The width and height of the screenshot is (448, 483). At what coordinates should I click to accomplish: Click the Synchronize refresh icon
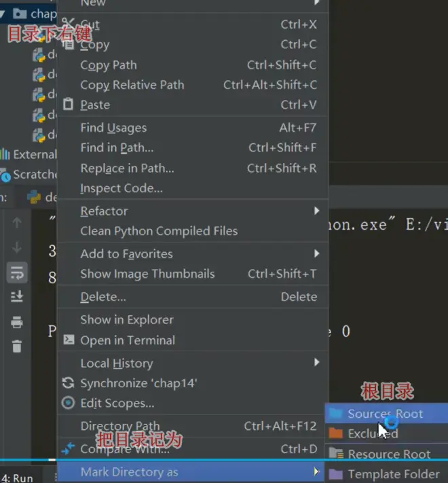point(68,383)
